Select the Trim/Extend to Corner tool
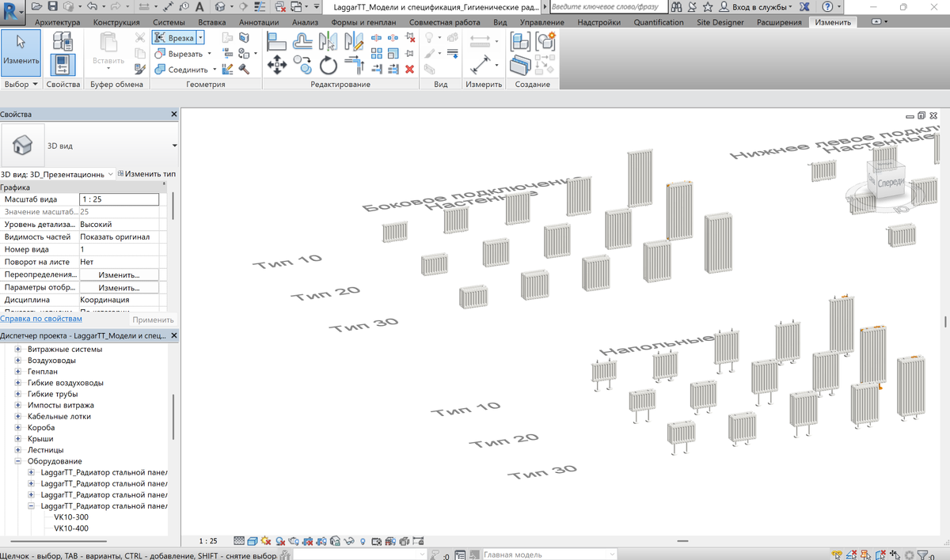Image resolution: width=950 pixels, height=560 pixels. [x=355, y=65]
